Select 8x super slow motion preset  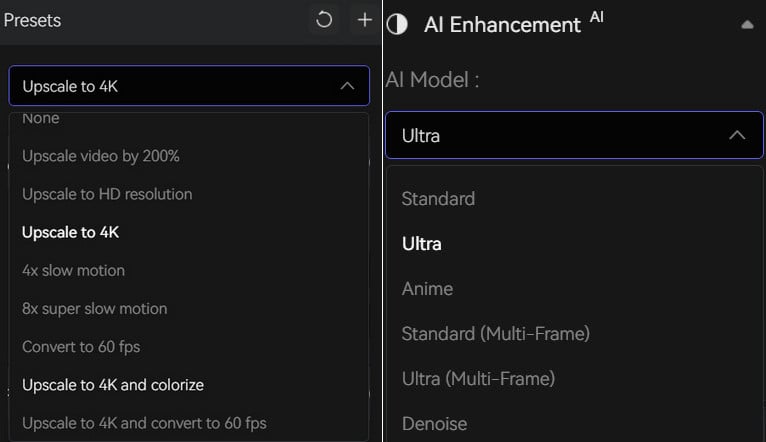[95, 308]
